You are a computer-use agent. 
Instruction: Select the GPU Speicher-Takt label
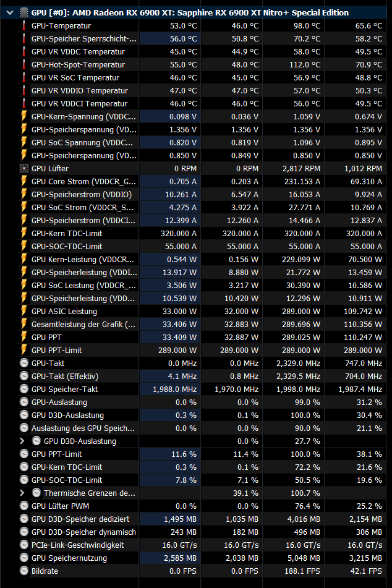tap(64, 390)
